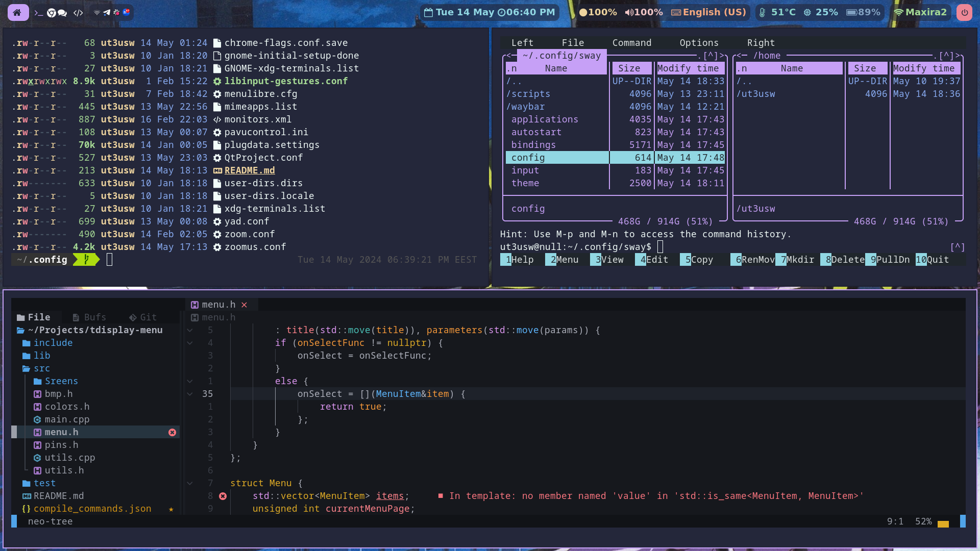Click the 7Mkdir function key button
The height and width of the screenshot is (551, 980).
(x=800, y=259)
